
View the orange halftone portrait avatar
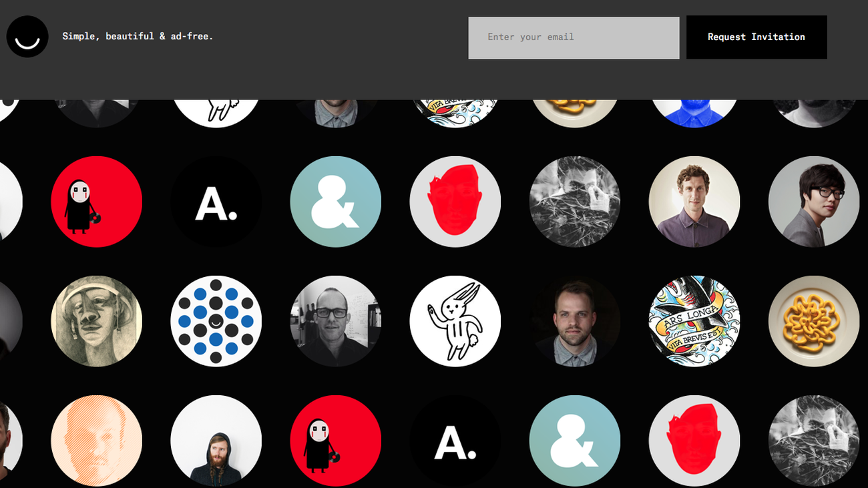coord(96,441)
